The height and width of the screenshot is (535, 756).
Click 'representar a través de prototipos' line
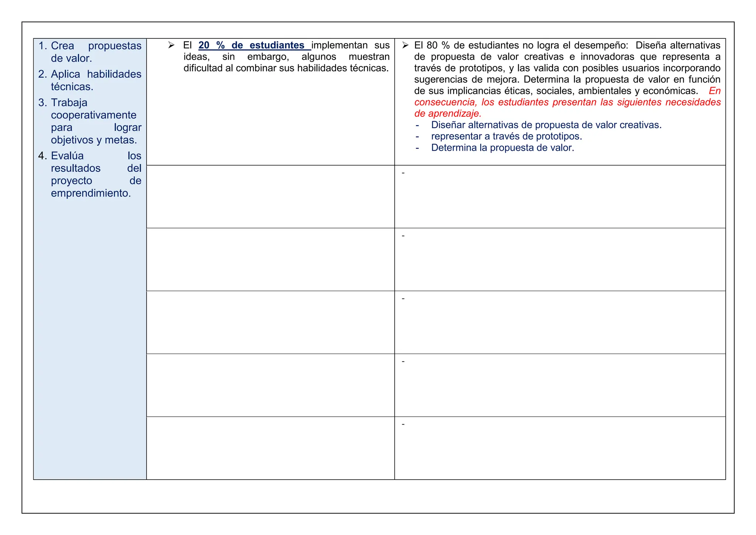click(x=506, y=137)
